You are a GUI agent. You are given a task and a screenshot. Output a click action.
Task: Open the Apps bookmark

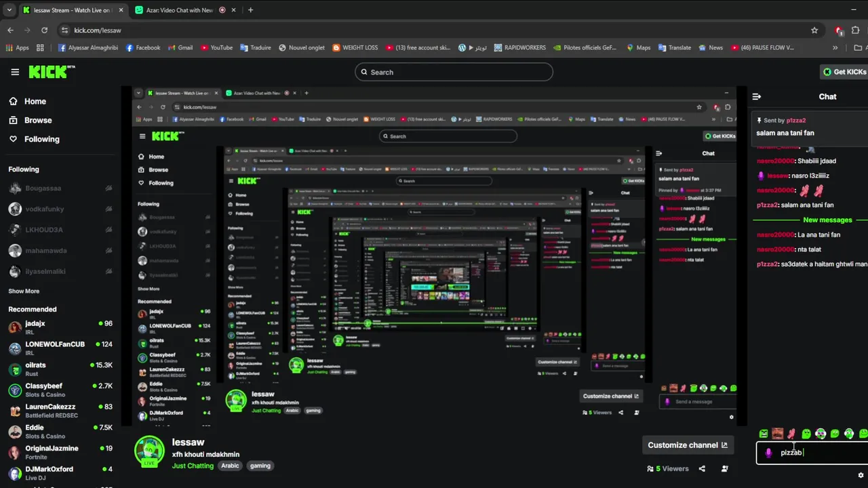17,47
